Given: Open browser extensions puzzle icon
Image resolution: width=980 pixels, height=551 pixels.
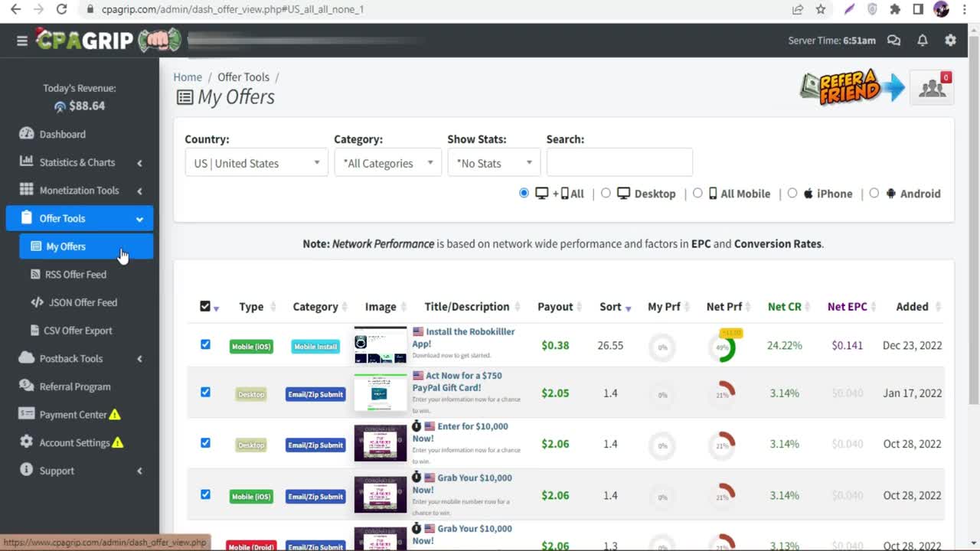Looking at the screenshot, I should point(895,9).
